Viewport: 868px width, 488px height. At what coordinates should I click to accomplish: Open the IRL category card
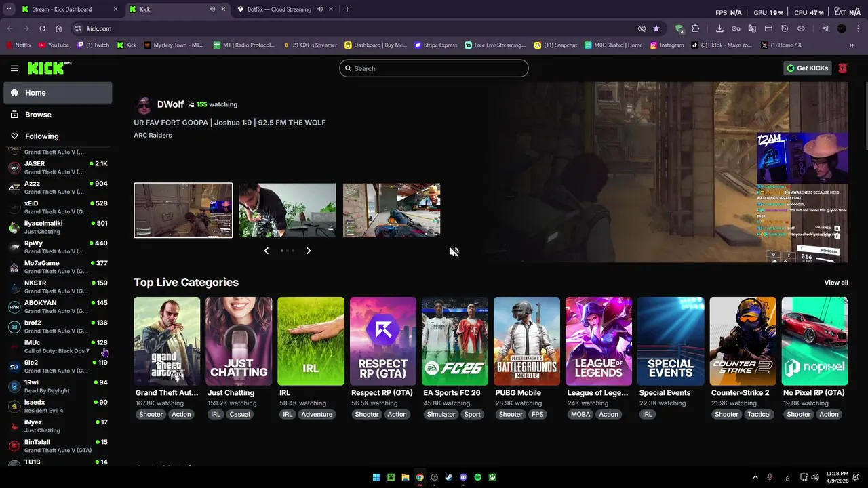(311, 341)
